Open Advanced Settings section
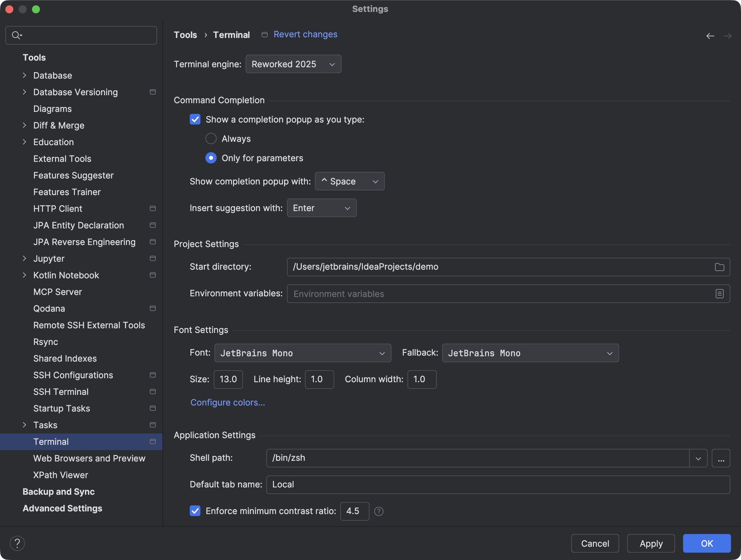This screenshot has height=560, width=741. (62, 508)
